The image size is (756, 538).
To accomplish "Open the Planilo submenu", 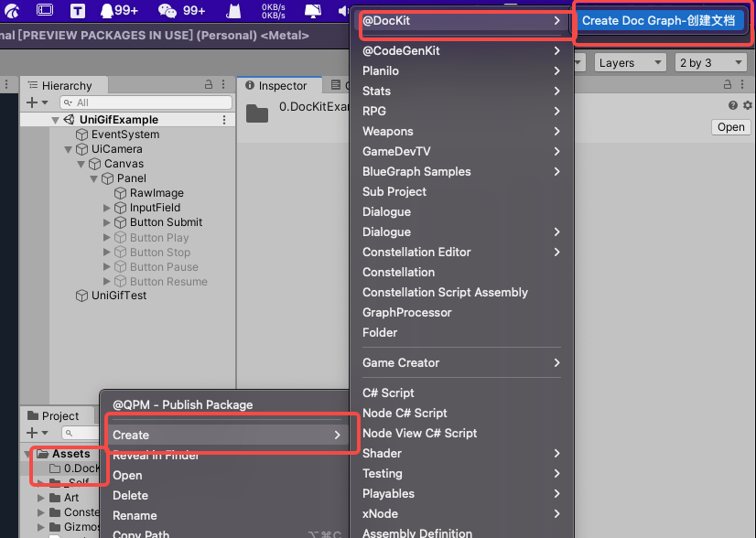I will click(x=462, y=70).
